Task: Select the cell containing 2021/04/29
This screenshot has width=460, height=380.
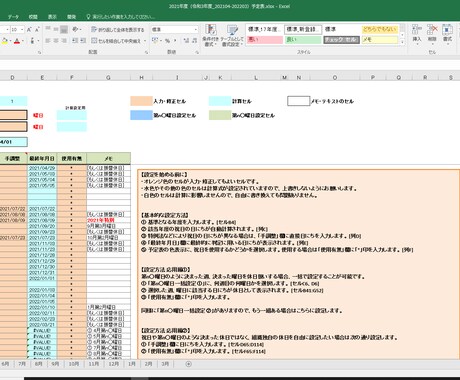Action: (x=42, y=168)
